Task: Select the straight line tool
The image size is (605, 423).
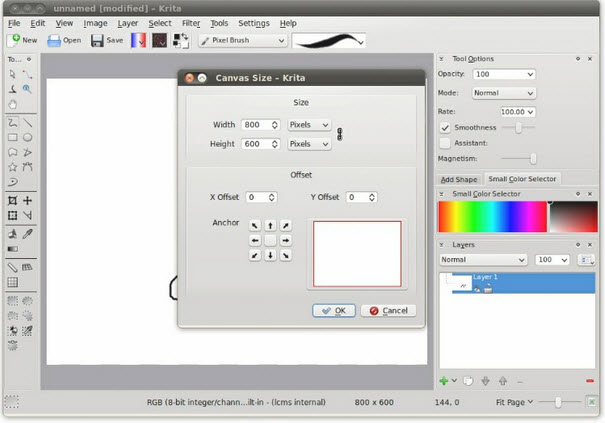Action: pos(27,123)
